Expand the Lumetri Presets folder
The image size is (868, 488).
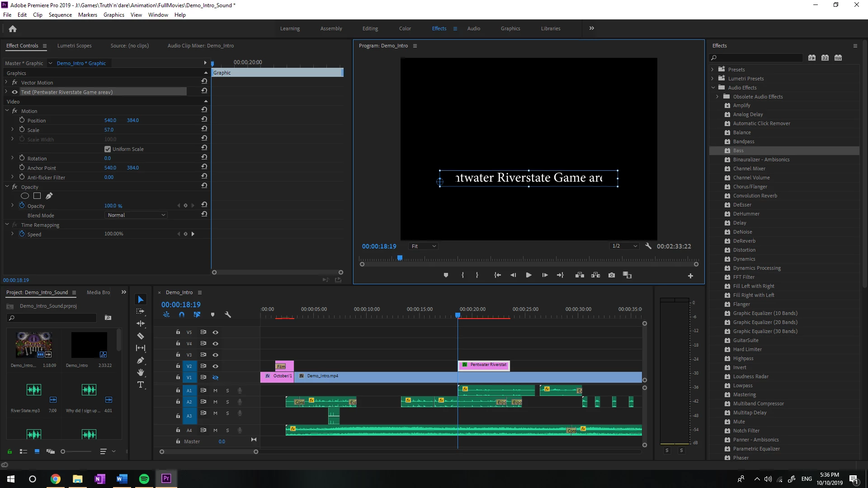(x=712, y=79)
